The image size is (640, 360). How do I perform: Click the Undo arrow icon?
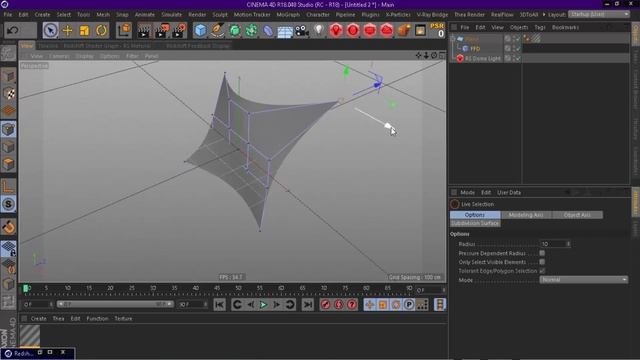(x=13, y=30)
